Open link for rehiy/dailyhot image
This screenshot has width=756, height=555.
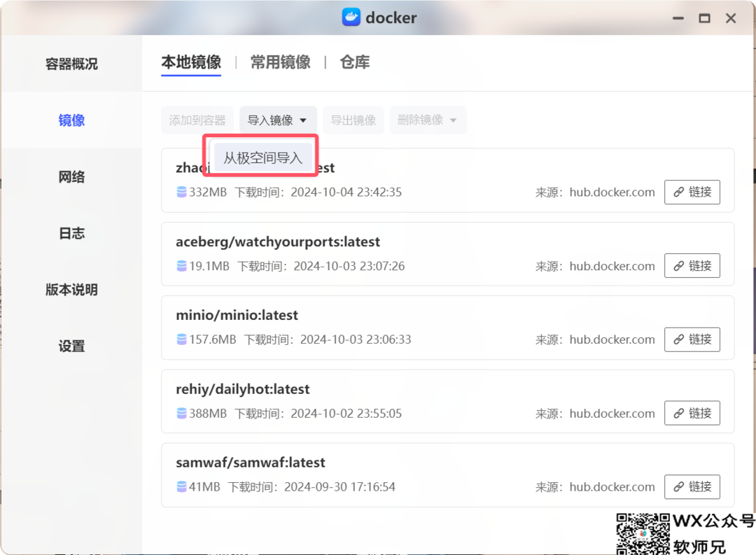point(692,413)
